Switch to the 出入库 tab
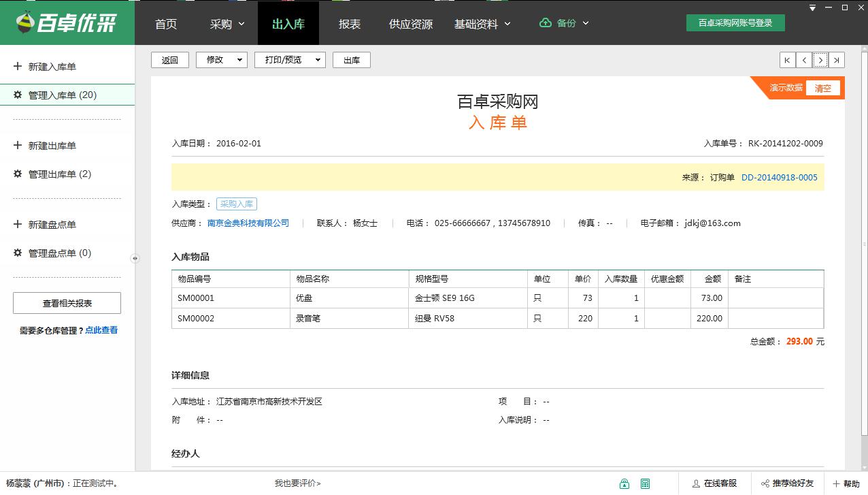This screenshot has height=495, width=868. [x=288, y=24]
